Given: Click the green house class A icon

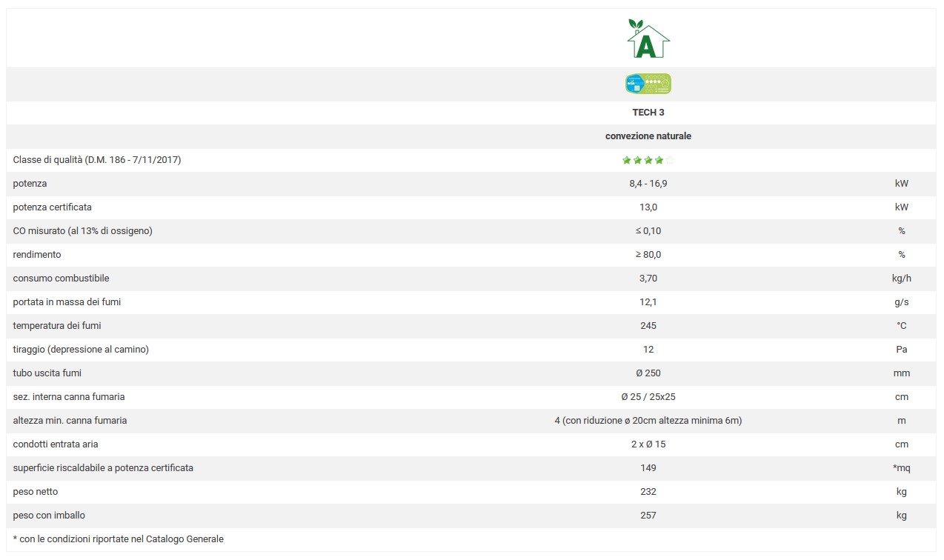Looking at the screenshot, I should click(648, 39).
